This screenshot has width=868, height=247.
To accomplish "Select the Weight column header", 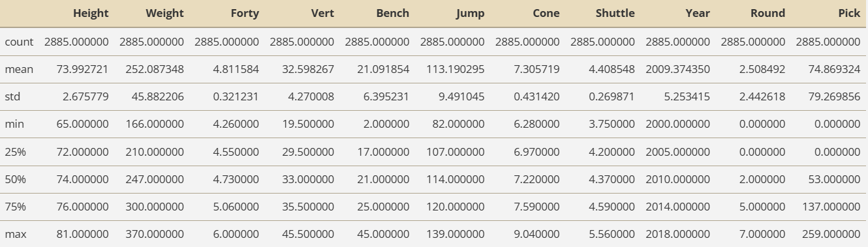I will (164, 13).
